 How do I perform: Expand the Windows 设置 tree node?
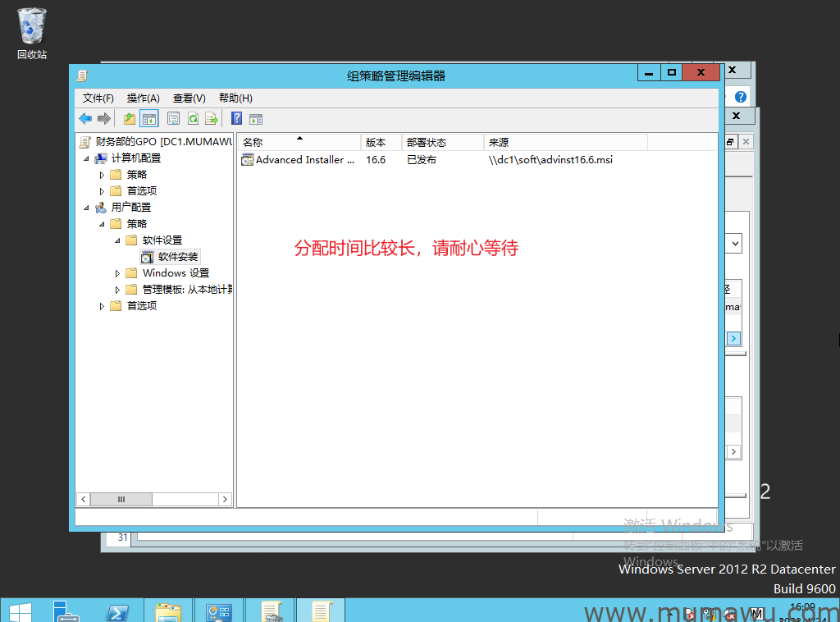click(x=118, y=273)
